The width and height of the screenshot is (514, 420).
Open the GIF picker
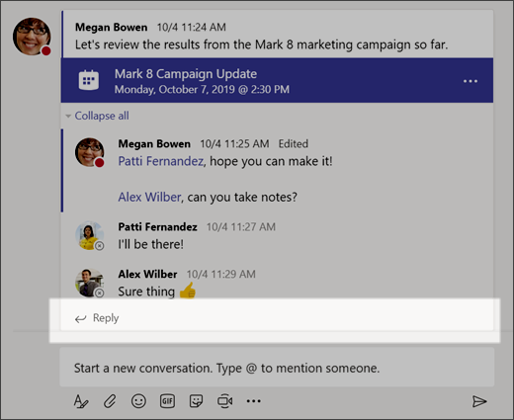click(167, 401)
